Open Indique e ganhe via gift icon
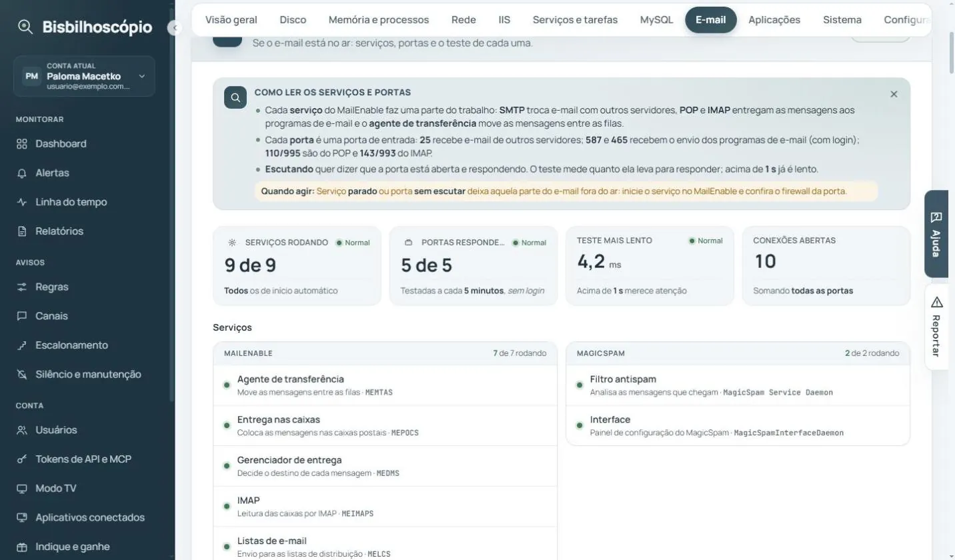The height and width of the screenshot is (560, 955). tap(22, 547)
